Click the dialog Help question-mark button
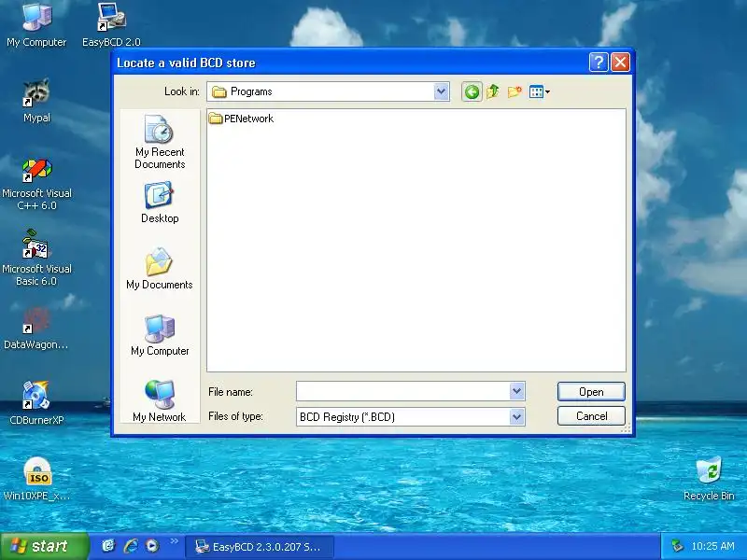This screenshot has width=747, height=560. click(x=599, y=62)
